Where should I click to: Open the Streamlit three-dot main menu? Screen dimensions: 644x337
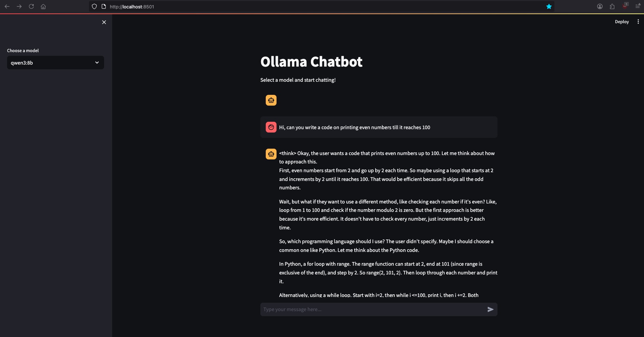(x=638, y=22)
